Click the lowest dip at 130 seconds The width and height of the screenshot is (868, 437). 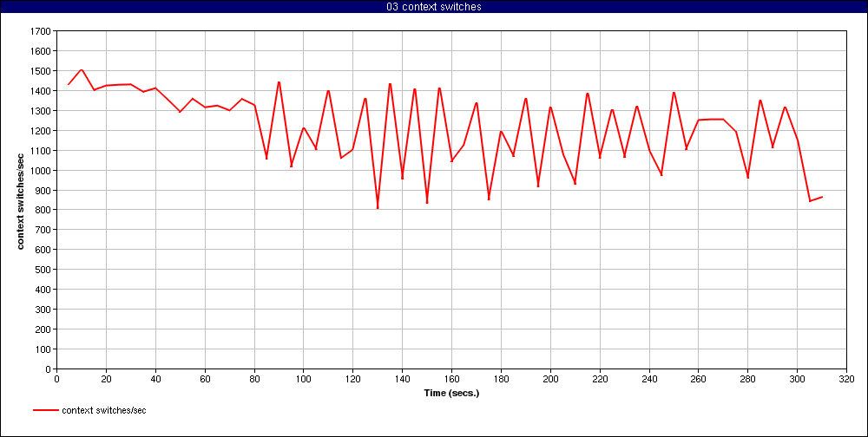tap(378, 208)
